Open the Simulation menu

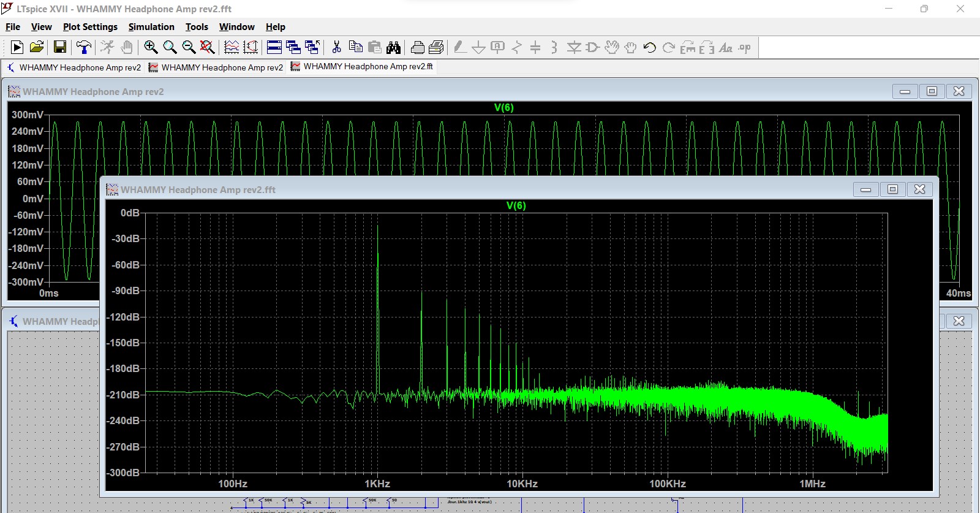(151, 27)
